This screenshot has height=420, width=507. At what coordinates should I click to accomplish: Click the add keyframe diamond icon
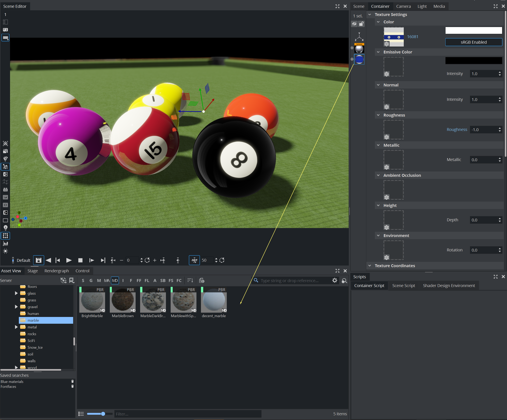tap(178, 260)
